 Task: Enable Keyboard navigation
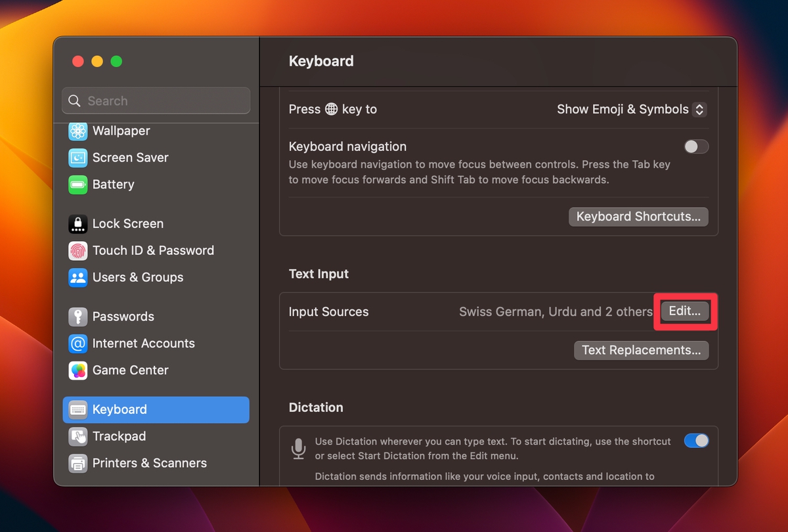(696, 146)
